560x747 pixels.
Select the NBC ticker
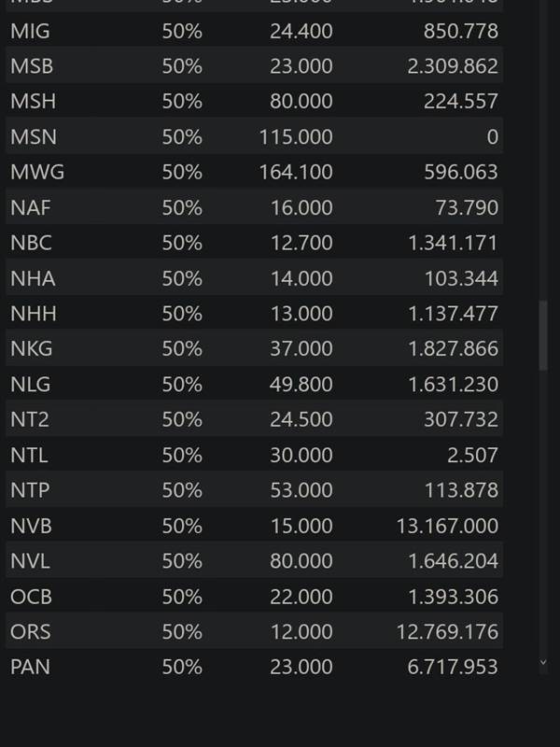(x=31, y=243)
